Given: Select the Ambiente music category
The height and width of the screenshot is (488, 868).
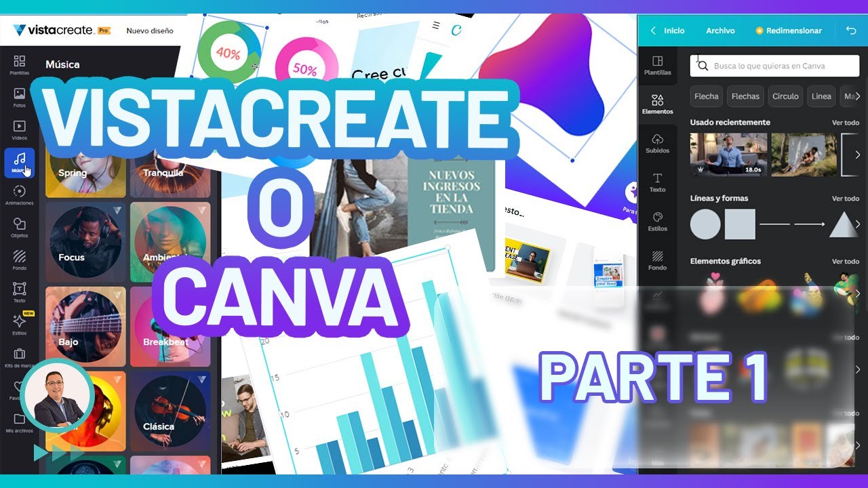Looking at the screenshot, I should (x=170, y=242).
